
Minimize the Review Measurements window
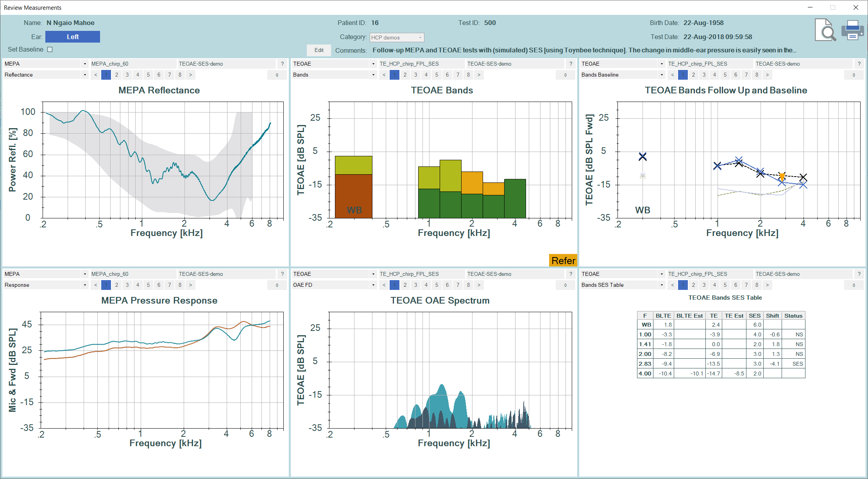(810, 7)
